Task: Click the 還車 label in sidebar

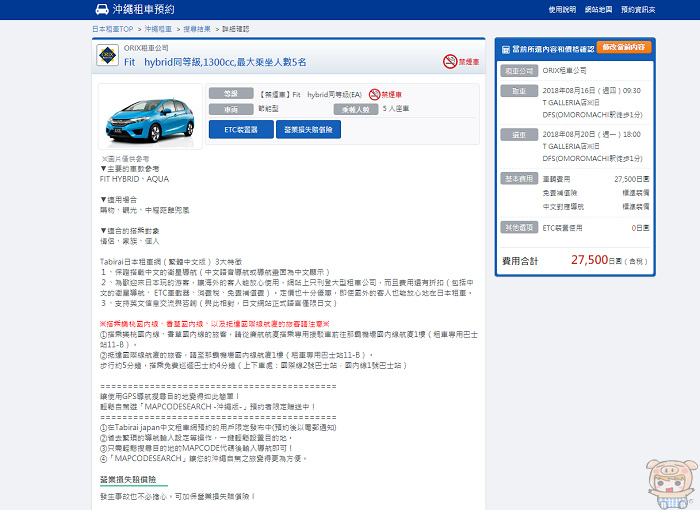Action: [519, 134]
